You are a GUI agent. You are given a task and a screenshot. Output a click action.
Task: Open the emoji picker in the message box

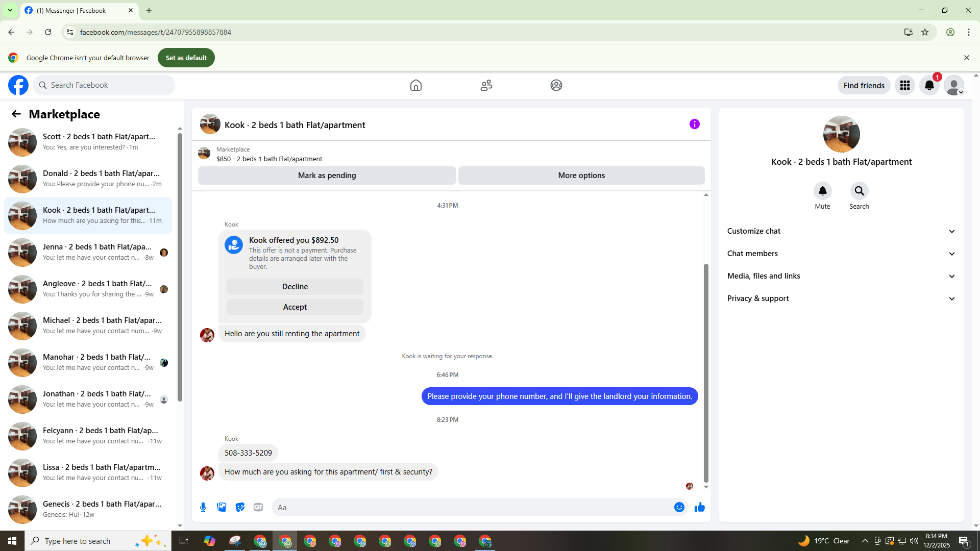click(x=679, y=507)
